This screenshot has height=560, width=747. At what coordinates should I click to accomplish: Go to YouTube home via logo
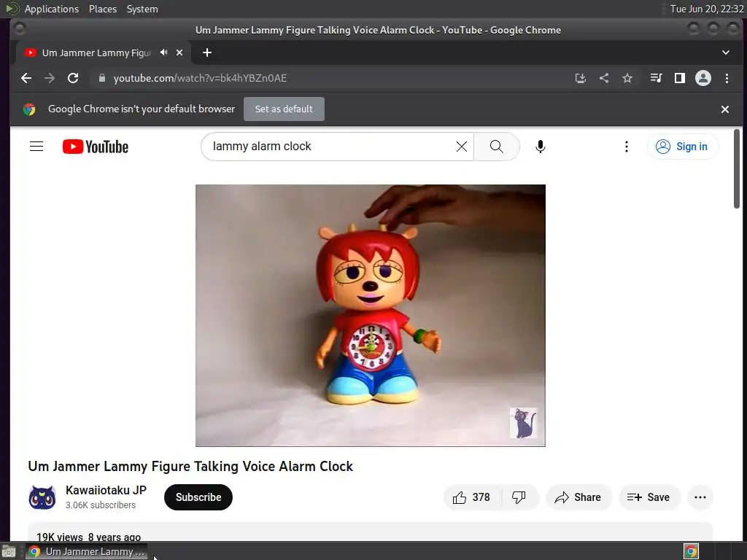pyautogui.click(x=96, y=147)
